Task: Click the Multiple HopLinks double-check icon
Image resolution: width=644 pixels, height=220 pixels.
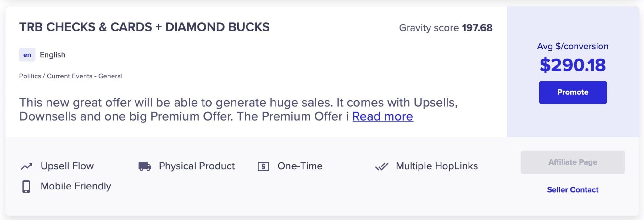Action: tap(382, 166)
